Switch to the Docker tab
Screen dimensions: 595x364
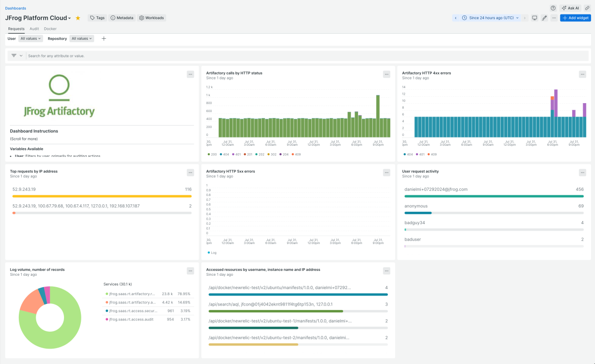coord(50,29)
